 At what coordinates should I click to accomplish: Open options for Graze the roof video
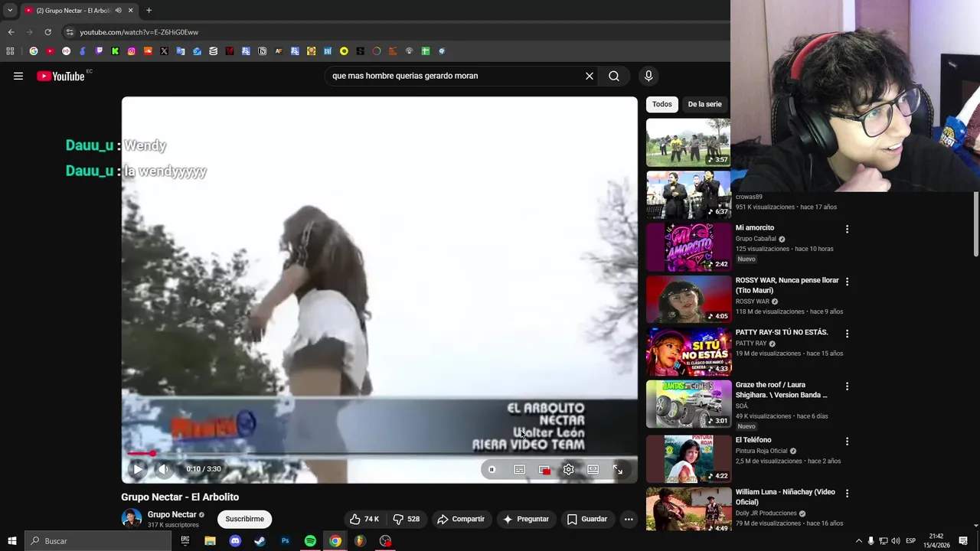coord(847,386)
